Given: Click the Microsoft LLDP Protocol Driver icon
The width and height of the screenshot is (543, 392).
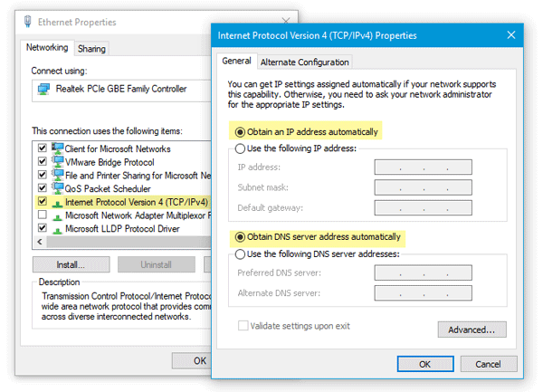Looking at the screenshot, I should click(x=58, y=229).
